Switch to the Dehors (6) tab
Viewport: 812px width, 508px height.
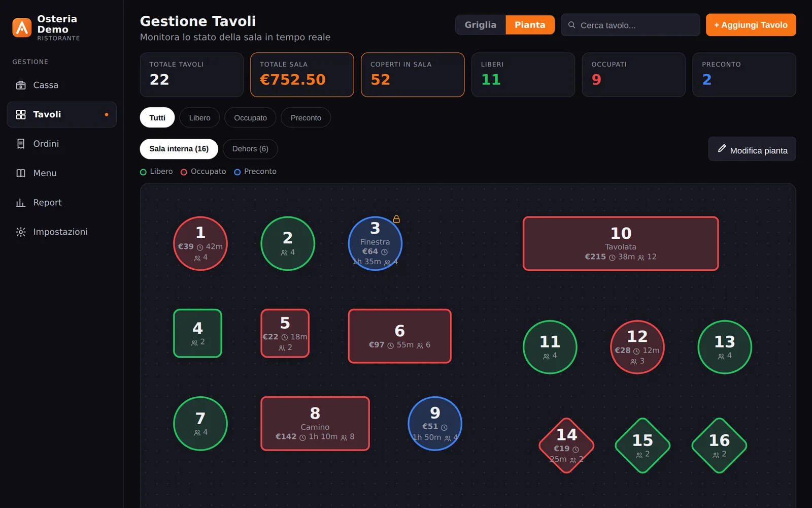[x=250, y=149]
